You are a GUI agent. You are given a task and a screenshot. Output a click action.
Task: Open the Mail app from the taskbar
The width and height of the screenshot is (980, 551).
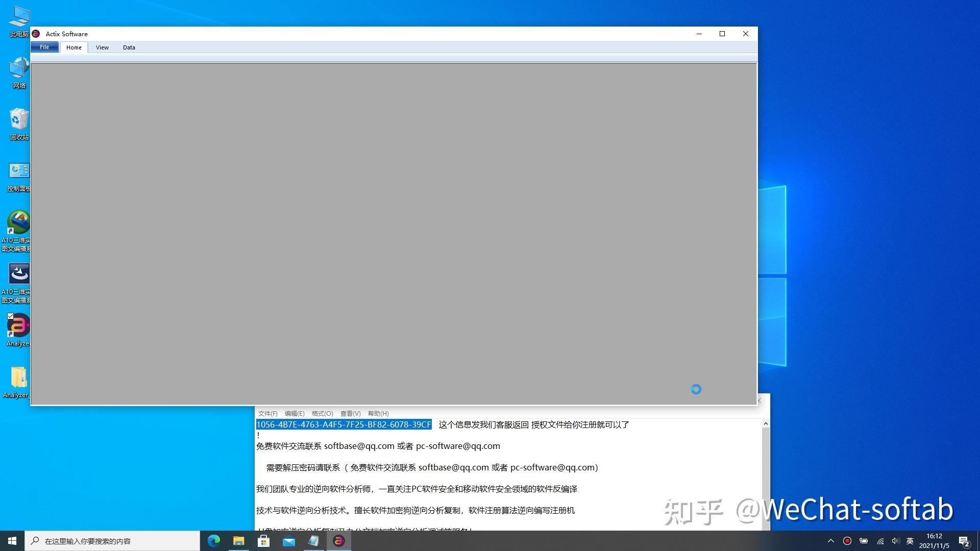289,541
